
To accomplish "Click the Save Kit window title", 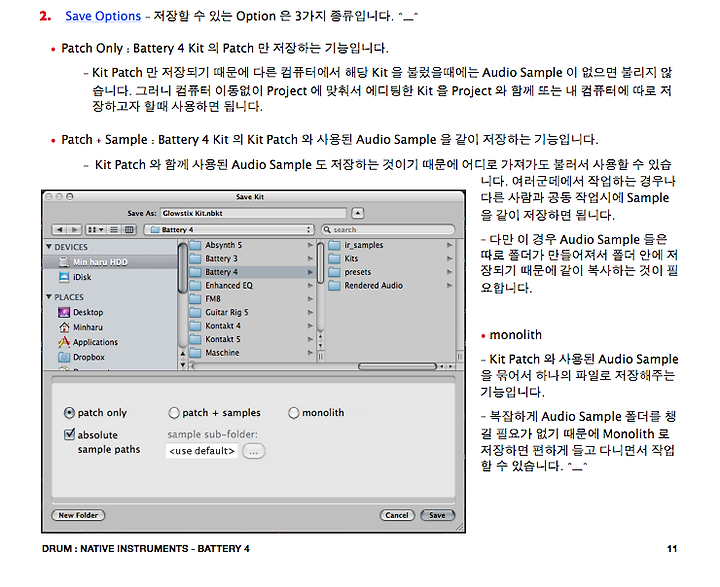I will (250, 197).
